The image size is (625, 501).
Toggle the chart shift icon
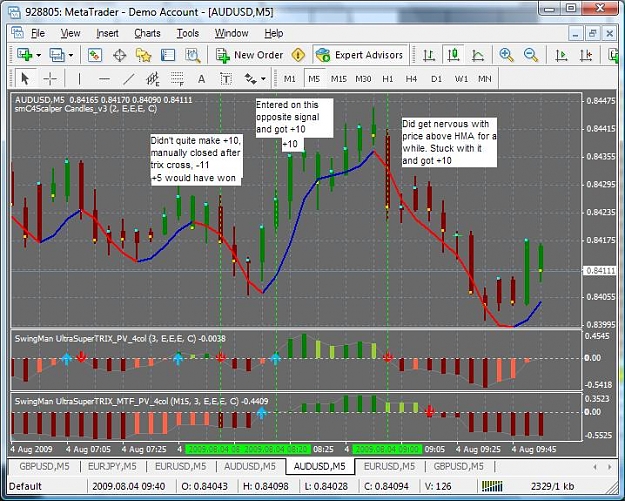coord(586,55)
